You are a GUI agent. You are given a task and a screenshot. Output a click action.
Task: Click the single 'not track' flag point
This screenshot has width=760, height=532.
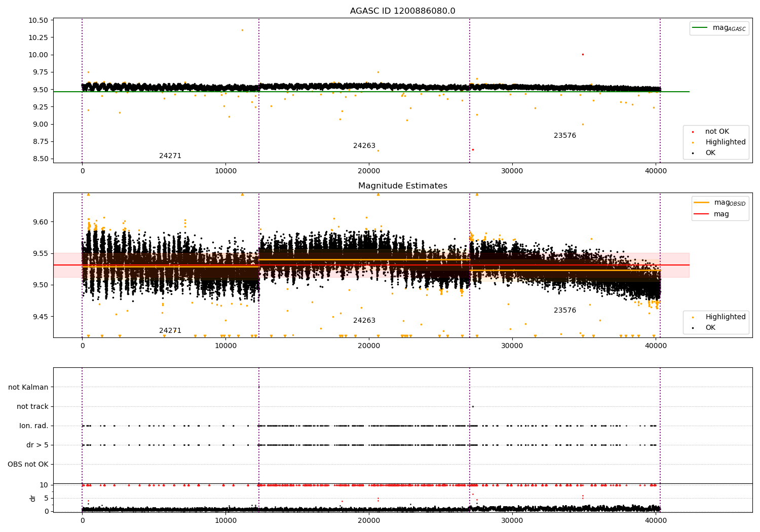coord(473,406)
